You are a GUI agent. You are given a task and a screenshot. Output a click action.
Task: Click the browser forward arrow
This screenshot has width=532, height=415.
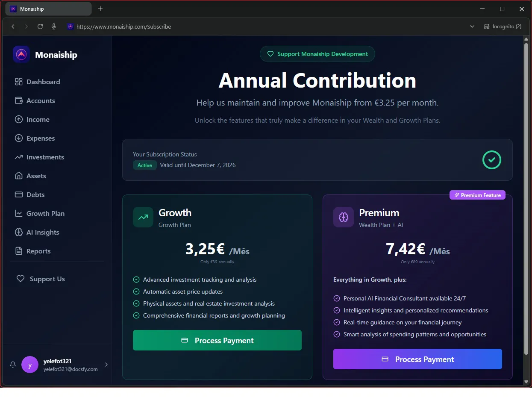pyautogui.click(x=26, y=26)
